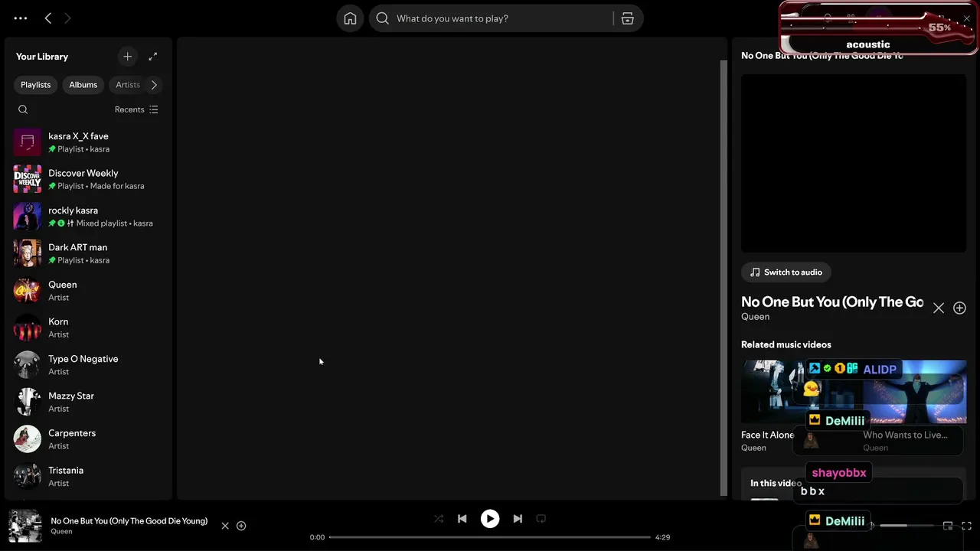Open Queen artist from library list
Screen dimensions: 980x551
(87, 291)
